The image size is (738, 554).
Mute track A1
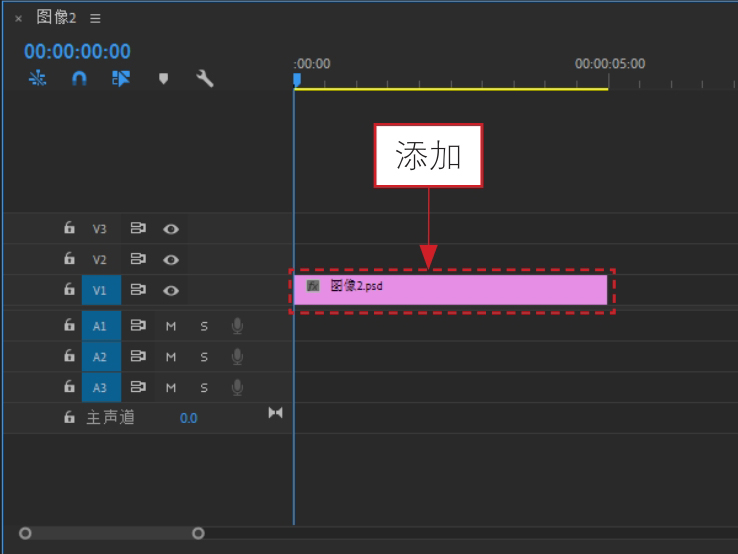171,326
